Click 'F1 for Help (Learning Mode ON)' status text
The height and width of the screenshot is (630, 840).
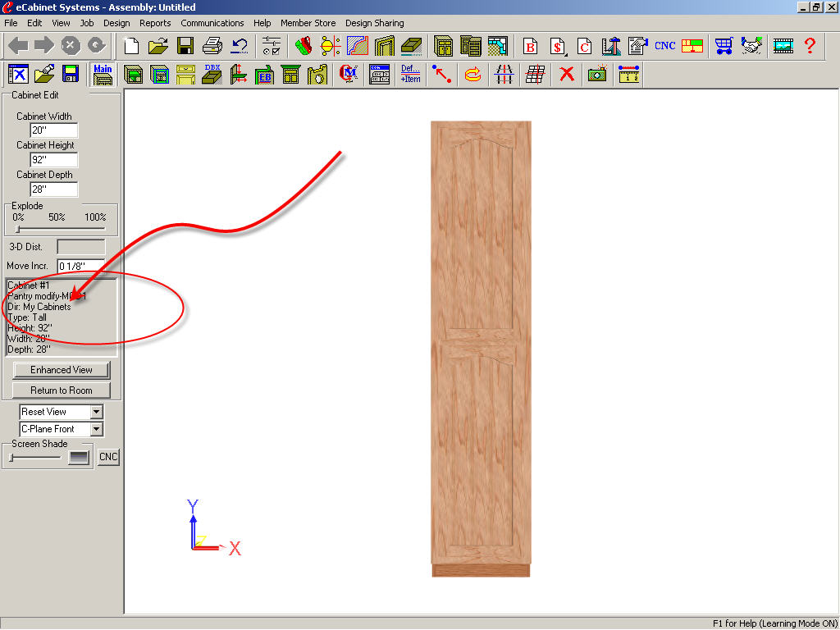tap(774, 623)
